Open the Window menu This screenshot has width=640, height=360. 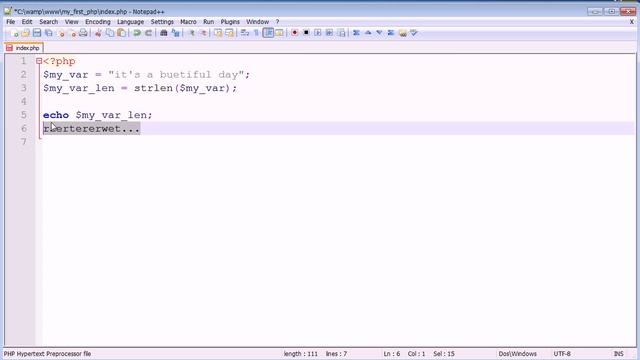point(257,22)
